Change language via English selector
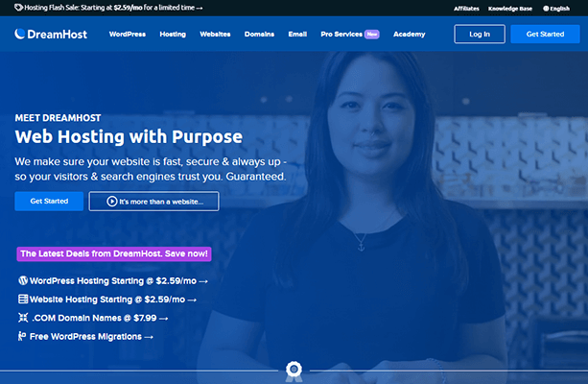Image resolution: width=588 pixels, height=384 pixels. point(556,9)
